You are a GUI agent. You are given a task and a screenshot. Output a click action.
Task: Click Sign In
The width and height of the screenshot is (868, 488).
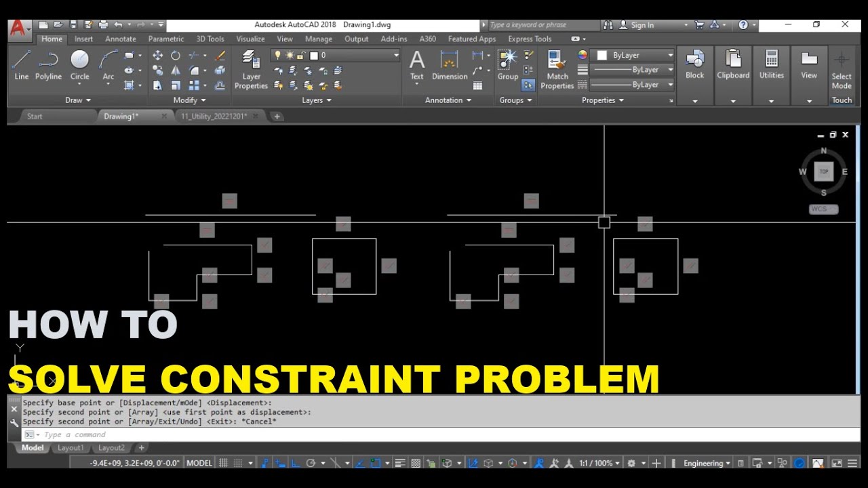tap(642, 25)
